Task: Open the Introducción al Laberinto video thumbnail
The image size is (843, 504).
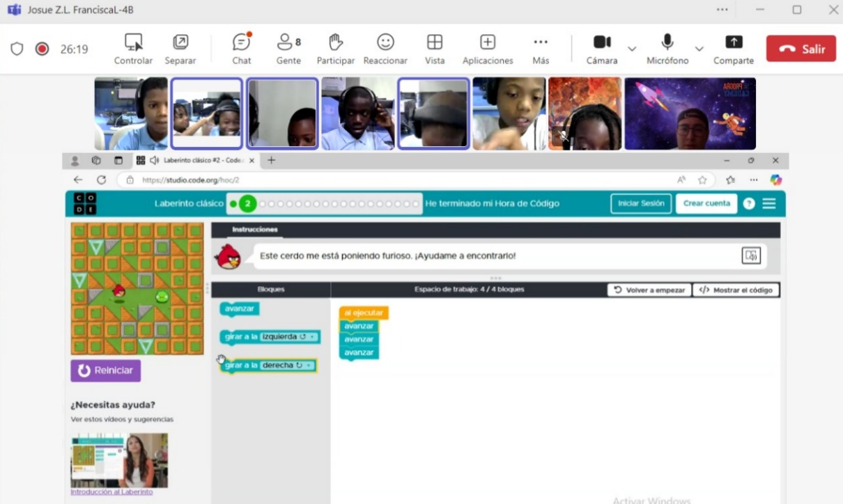Action: 119,460
